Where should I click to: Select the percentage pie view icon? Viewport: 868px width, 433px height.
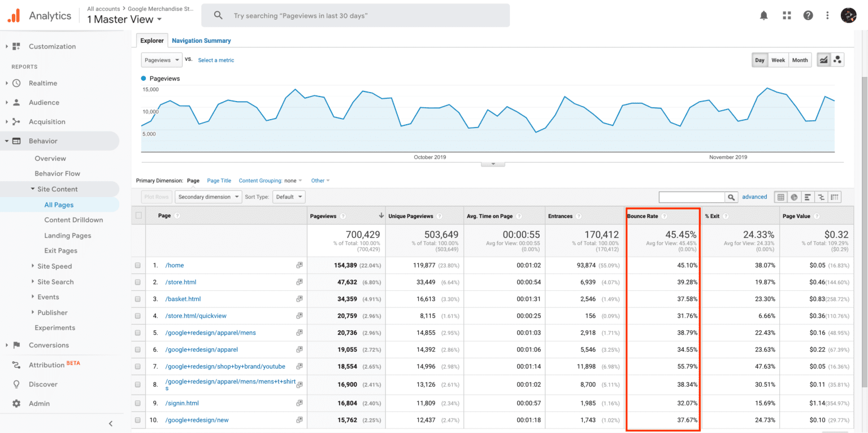coord(794,197)
